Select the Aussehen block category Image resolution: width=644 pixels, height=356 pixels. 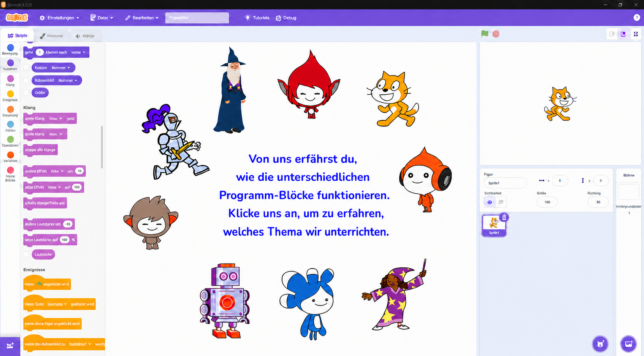point(10,65)
